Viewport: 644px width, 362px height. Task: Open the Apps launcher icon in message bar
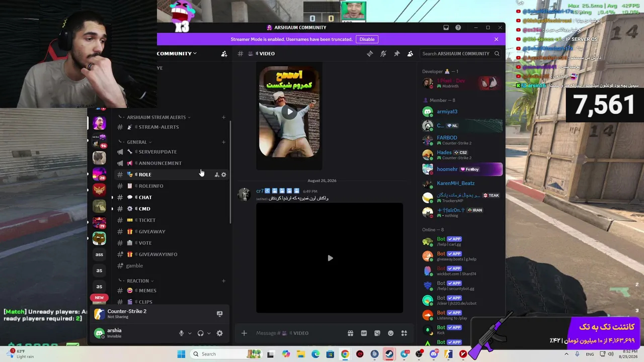404,333
